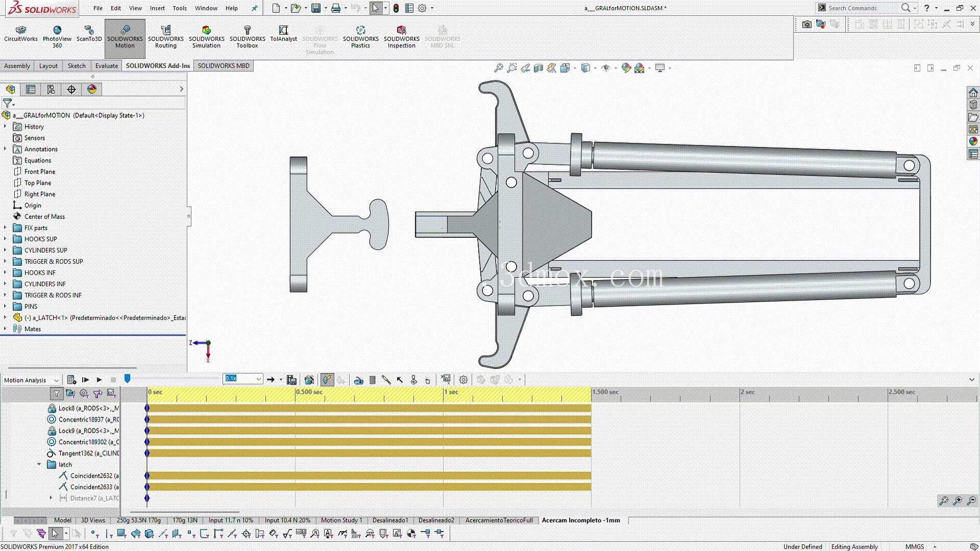Open the Motion Analysis study type dropdown

click(x=31, y=380)
